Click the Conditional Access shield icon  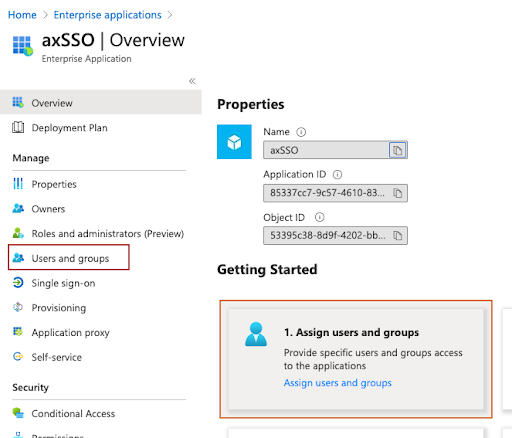pos(18,413)
